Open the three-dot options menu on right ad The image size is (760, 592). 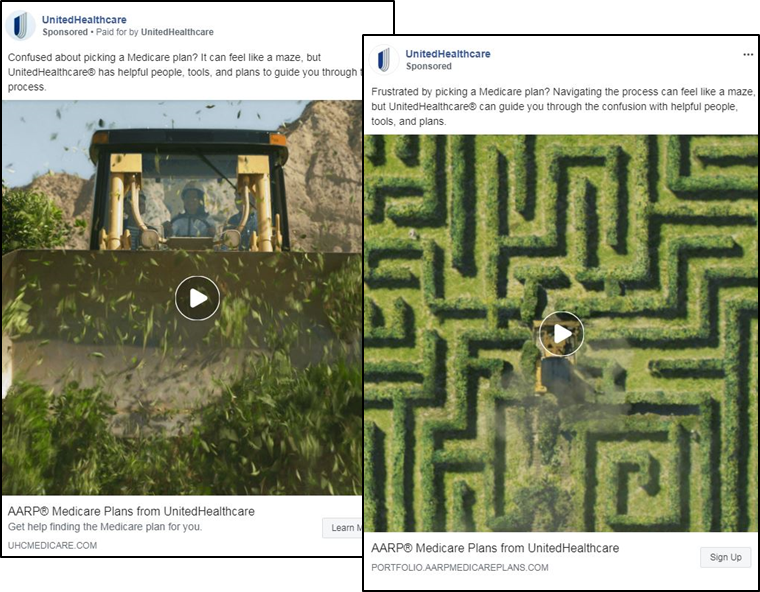point(748,54)
